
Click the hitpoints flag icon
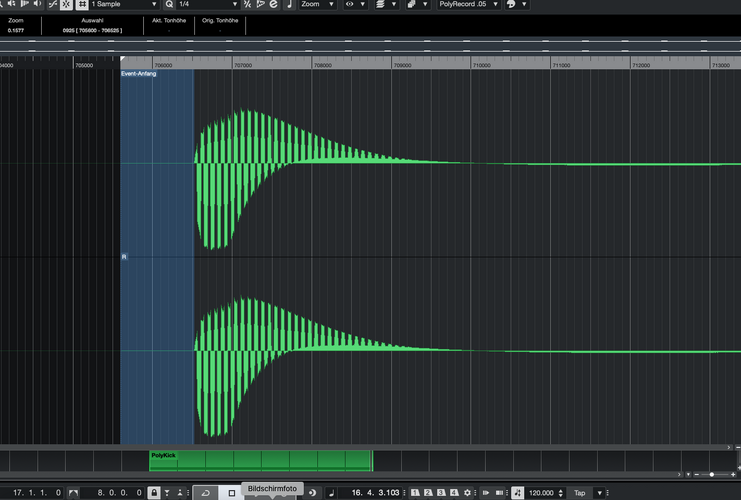tap(260, 4)
